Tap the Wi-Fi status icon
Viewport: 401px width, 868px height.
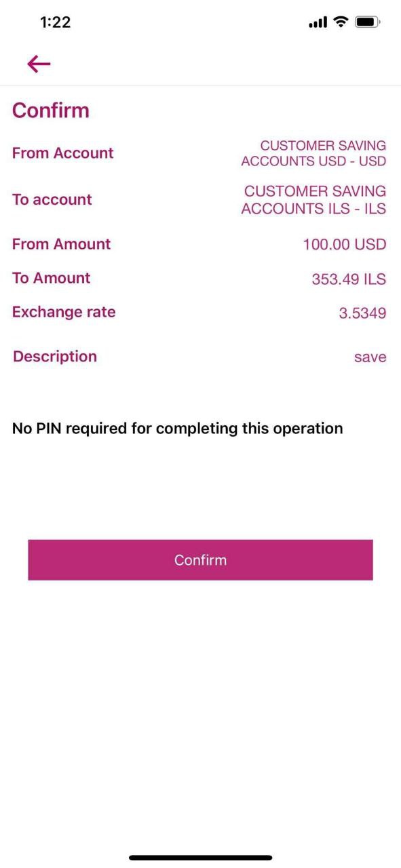coord(340,22)
